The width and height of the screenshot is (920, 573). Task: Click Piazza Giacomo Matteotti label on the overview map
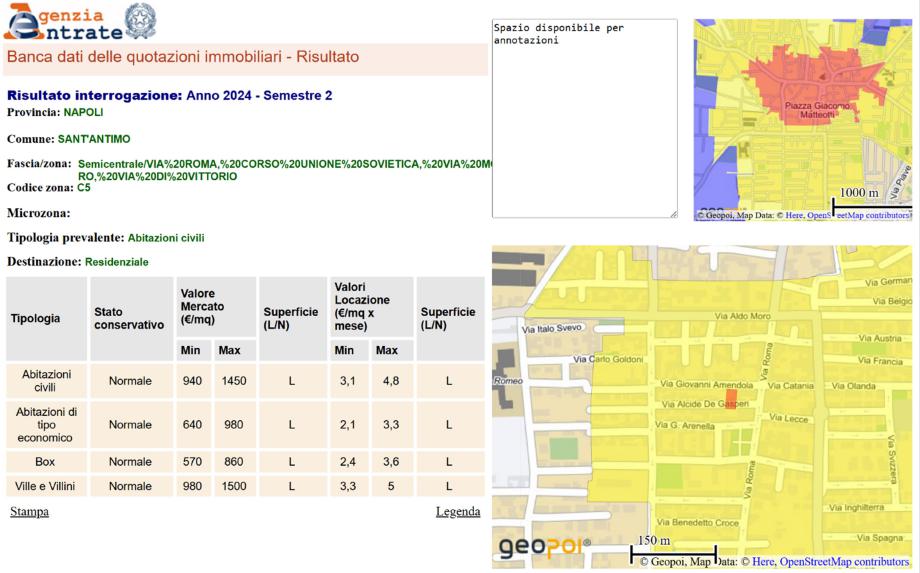point(817,110)
